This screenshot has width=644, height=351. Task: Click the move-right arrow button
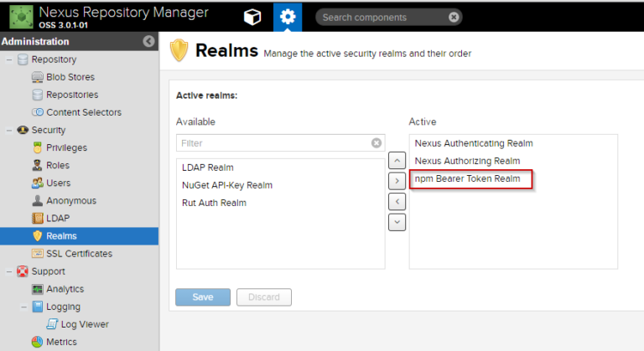pos(397,180)
